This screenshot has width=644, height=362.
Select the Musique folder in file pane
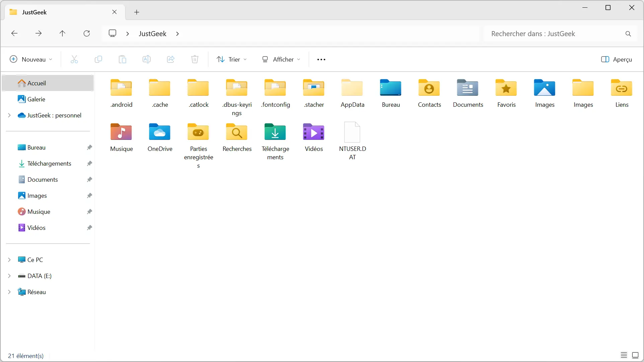click(x=122, y=138)
